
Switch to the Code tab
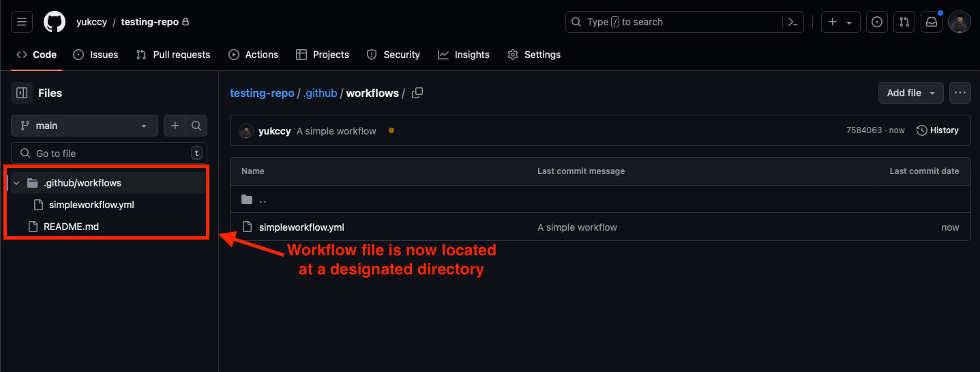click(37, 55)
